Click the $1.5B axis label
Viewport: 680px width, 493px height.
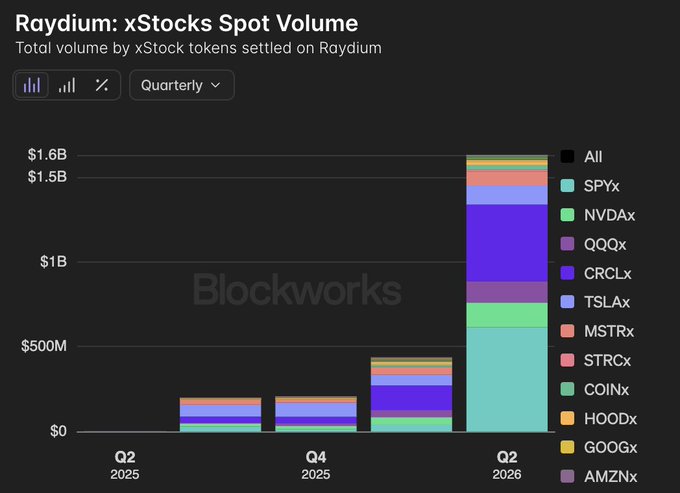(x=47, y=176)
